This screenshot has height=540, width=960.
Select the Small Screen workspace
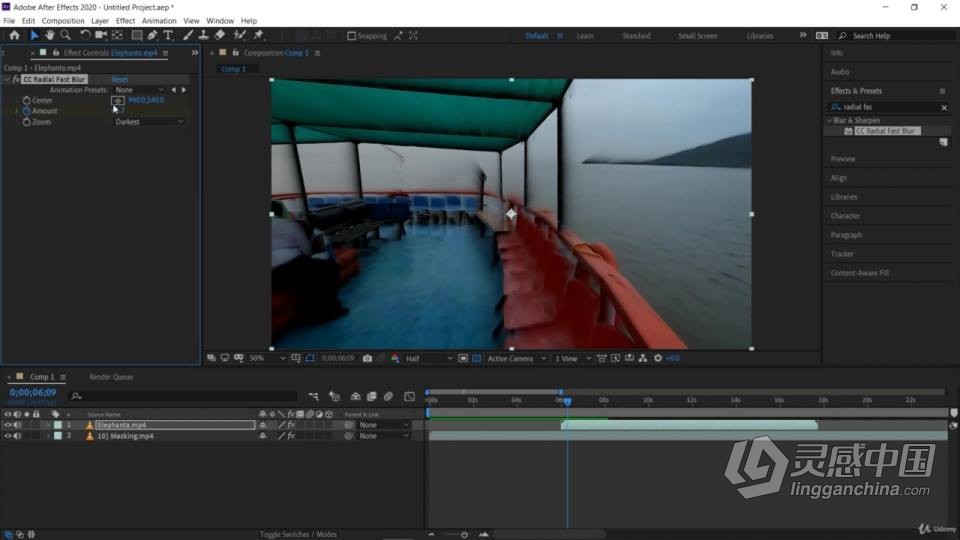(697, 36)
